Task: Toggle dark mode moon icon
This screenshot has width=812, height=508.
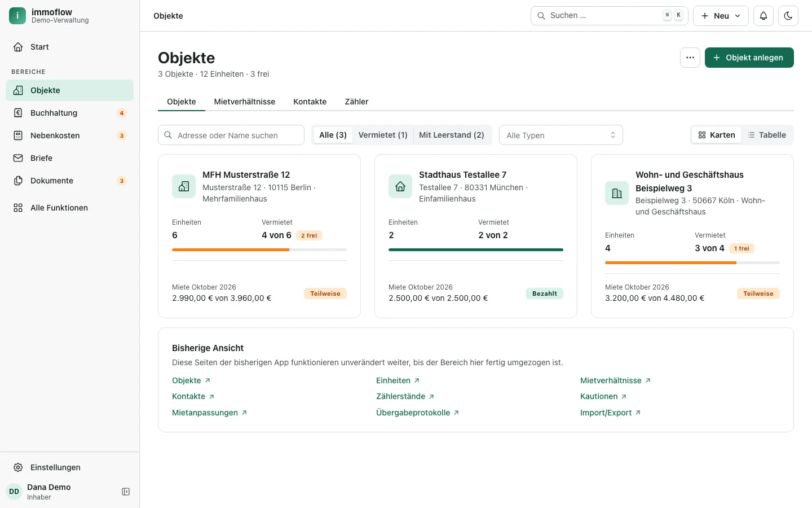Action: [788, 16]
